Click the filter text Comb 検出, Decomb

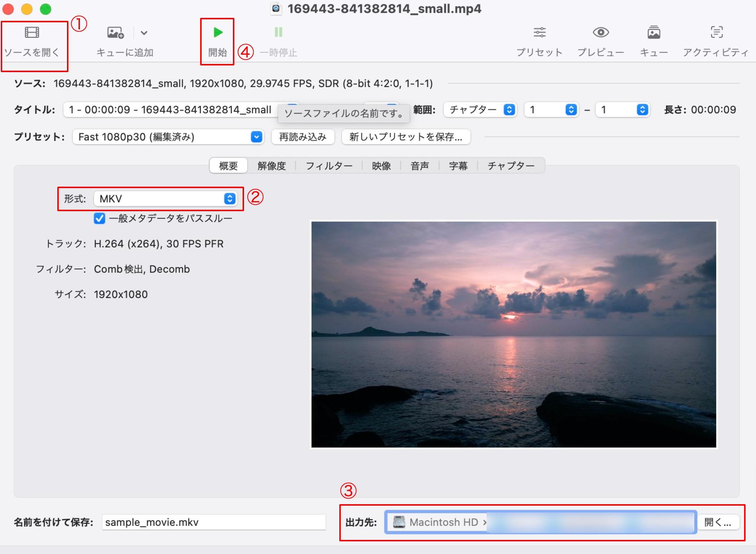[142, 269]
